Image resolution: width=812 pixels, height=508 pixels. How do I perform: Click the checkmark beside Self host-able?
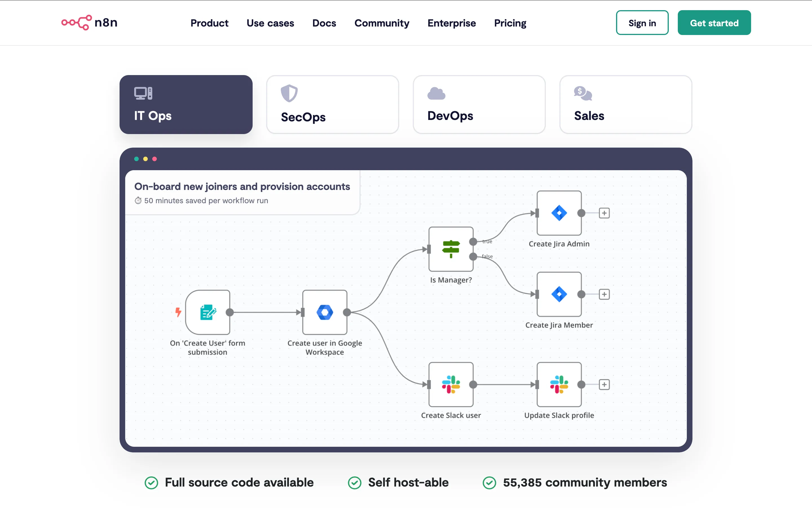click(355, 483)
